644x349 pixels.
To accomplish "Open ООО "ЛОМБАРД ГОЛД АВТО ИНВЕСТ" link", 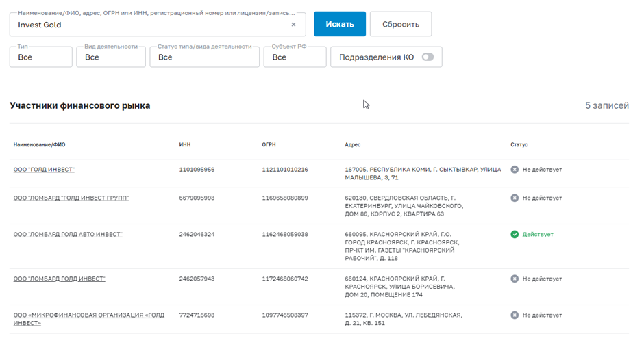I will [x=68, y=234].
